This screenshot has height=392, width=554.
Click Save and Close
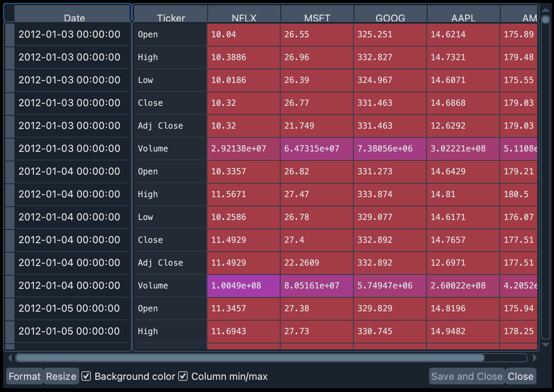(x=466, y=376)
